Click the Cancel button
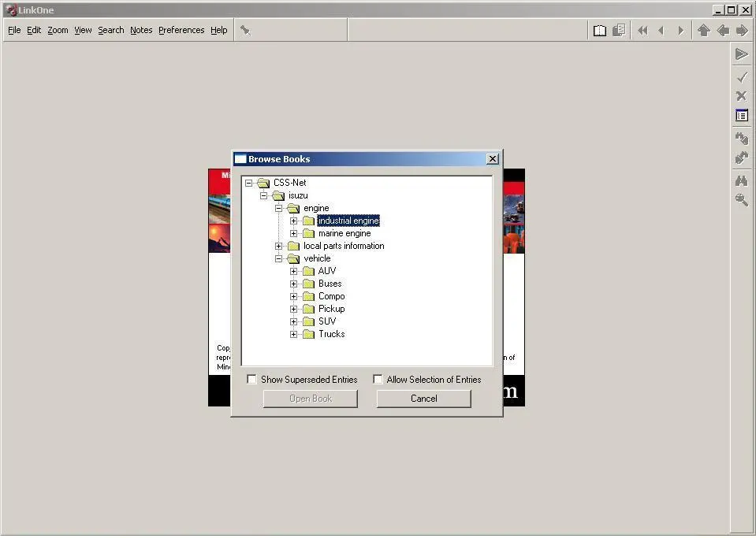 click(x=424, y=399)
